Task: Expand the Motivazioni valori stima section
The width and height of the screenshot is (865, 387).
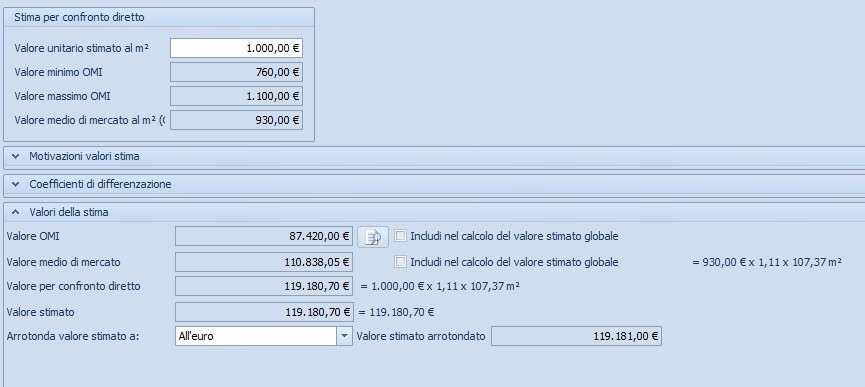Action: pos(15,157)
